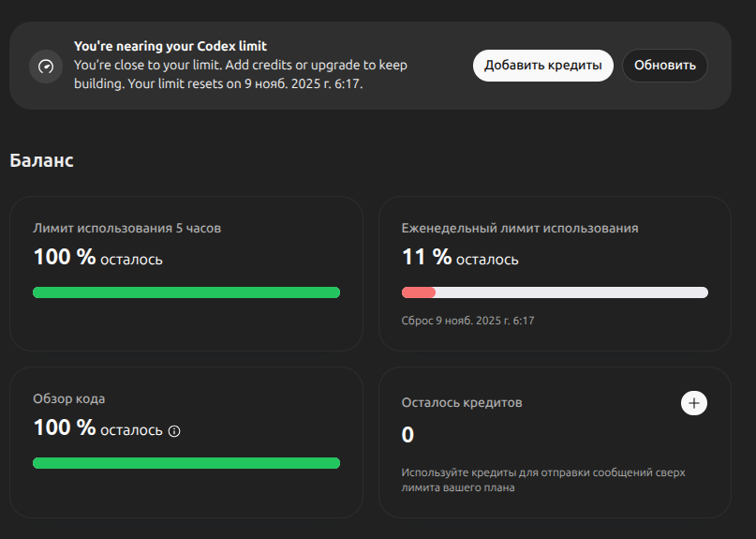This screenshot has width=756, height=539.
Task: Click 100 % осталось in the 5-hour card
Action: point(97,258)
